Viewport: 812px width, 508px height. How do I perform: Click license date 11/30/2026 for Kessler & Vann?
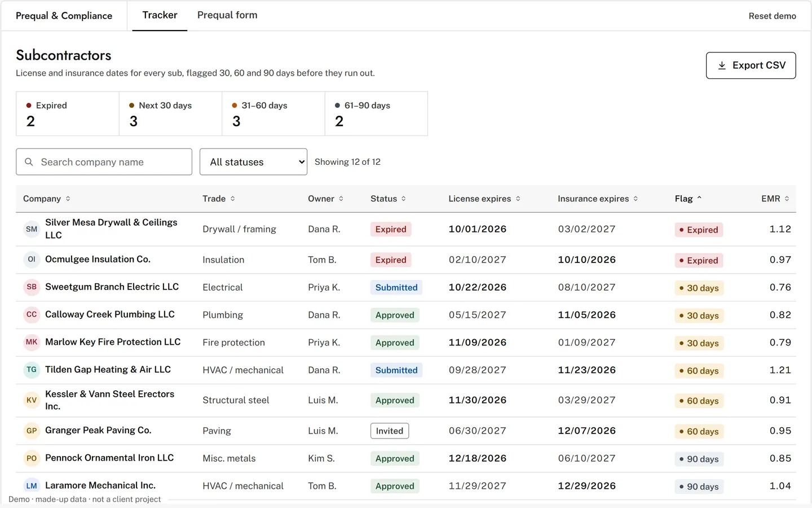[478, 400]
